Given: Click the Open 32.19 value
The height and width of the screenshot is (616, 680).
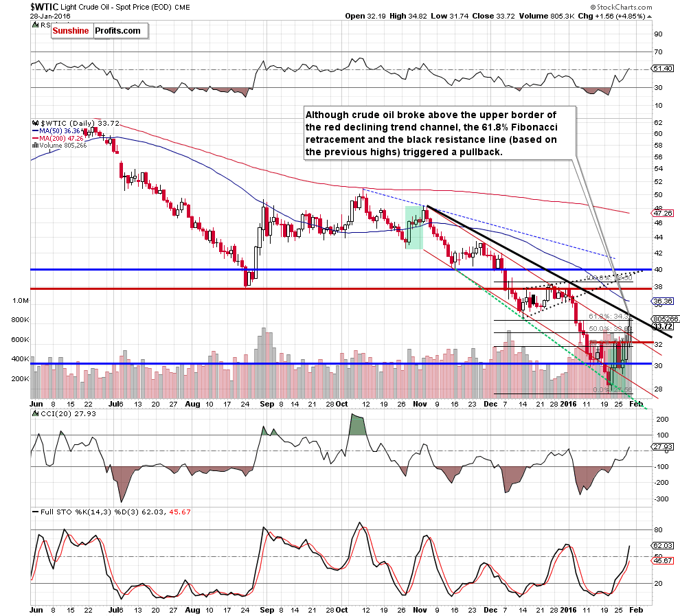Looking at the screenshot, I should (365, 16).
